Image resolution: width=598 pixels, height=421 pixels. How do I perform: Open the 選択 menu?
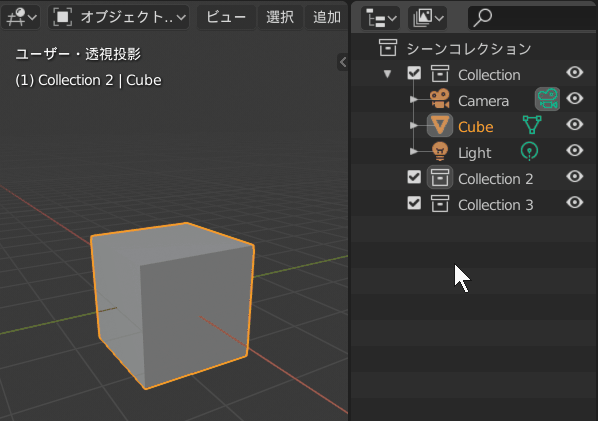[280, 17]
